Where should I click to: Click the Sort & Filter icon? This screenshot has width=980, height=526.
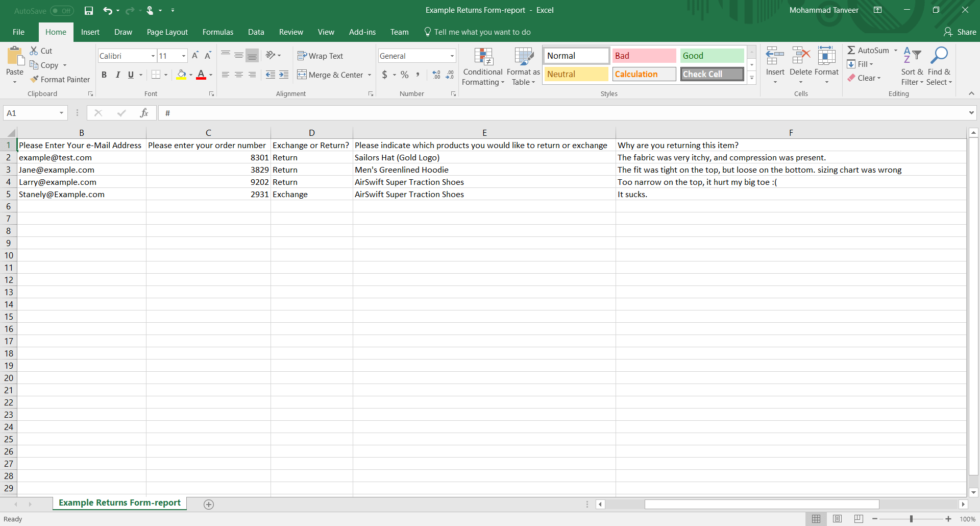(x=912, y=56)
